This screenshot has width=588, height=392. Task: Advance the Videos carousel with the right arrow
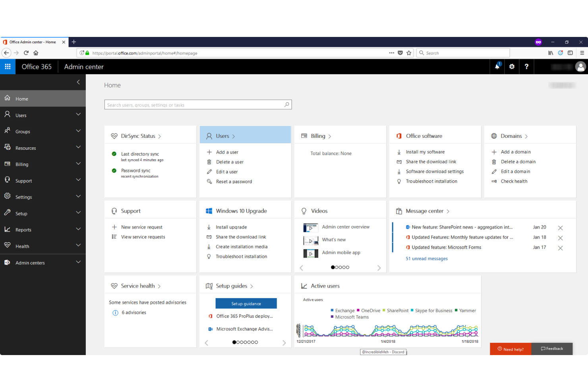(379, 267)
